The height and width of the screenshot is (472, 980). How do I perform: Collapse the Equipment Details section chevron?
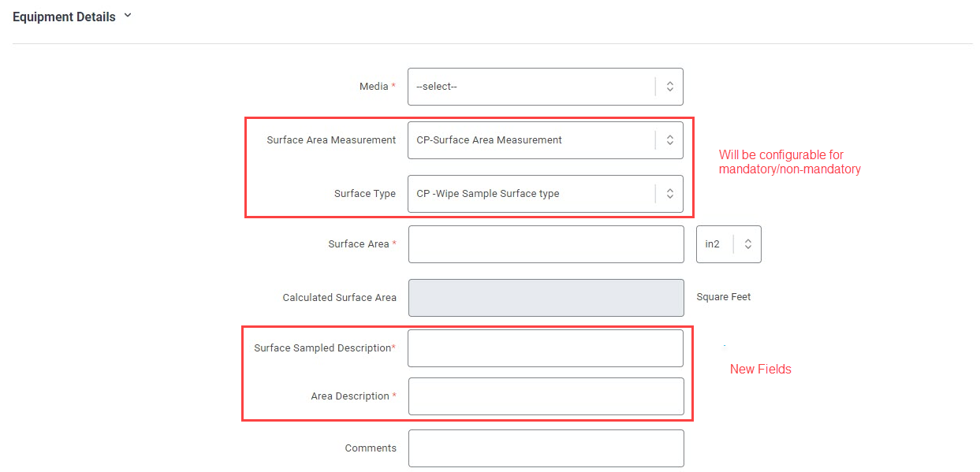pos(128,16)
